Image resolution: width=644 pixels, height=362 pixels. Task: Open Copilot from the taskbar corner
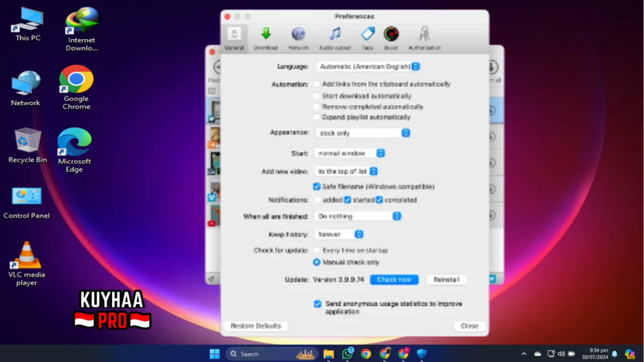pyautogui.click(x=630, y=354)
